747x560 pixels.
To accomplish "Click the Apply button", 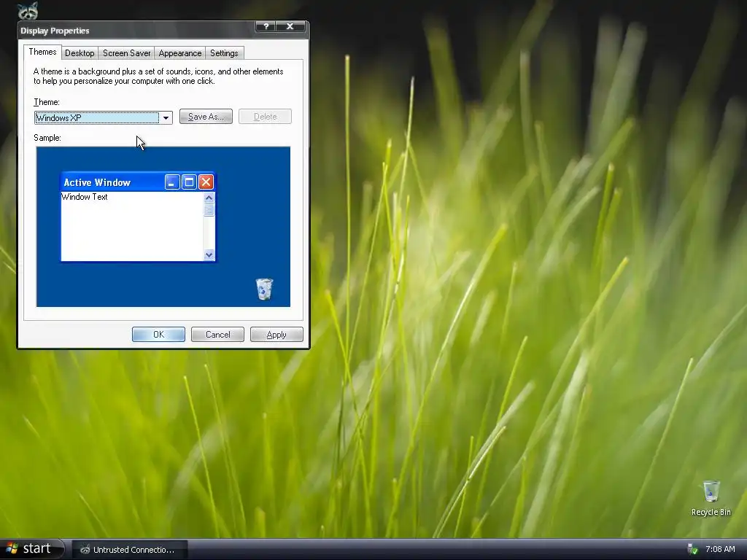I will coord(276,334).
